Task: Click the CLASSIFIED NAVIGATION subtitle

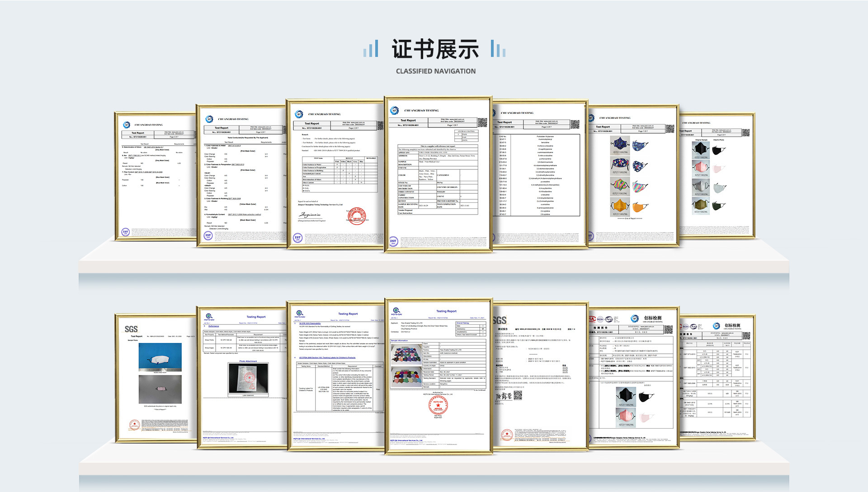Action: tap(435, 71)
